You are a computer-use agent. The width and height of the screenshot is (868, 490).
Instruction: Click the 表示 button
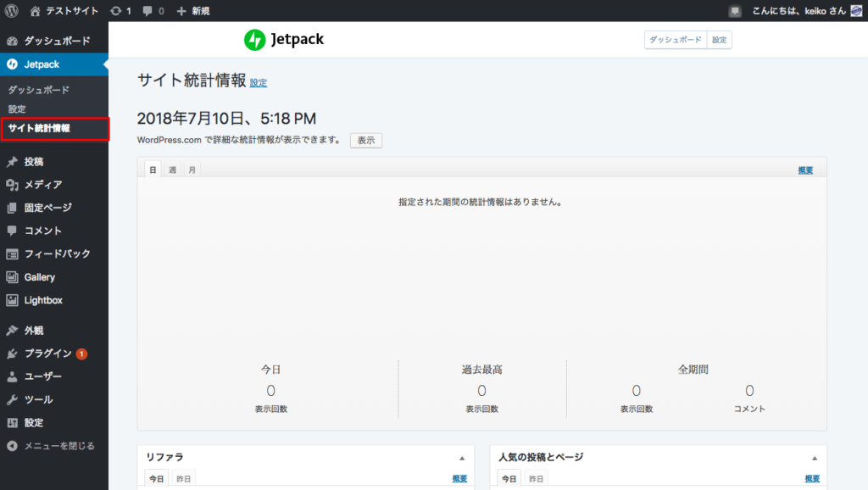[x=366, y=140]
